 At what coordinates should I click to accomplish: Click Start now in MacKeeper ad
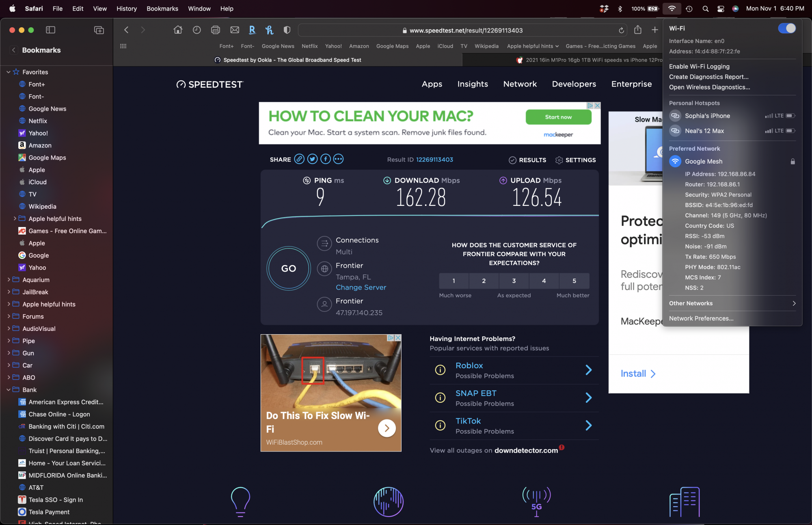pyautogui.click(x=558, y=117)
